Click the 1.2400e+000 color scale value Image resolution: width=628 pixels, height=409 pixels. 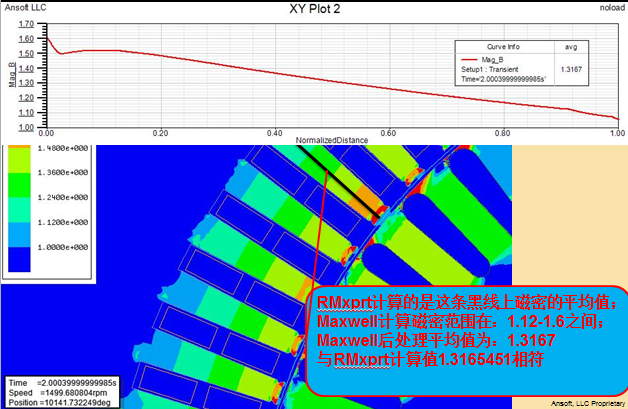pyautogui.click(x=62, y=197)
